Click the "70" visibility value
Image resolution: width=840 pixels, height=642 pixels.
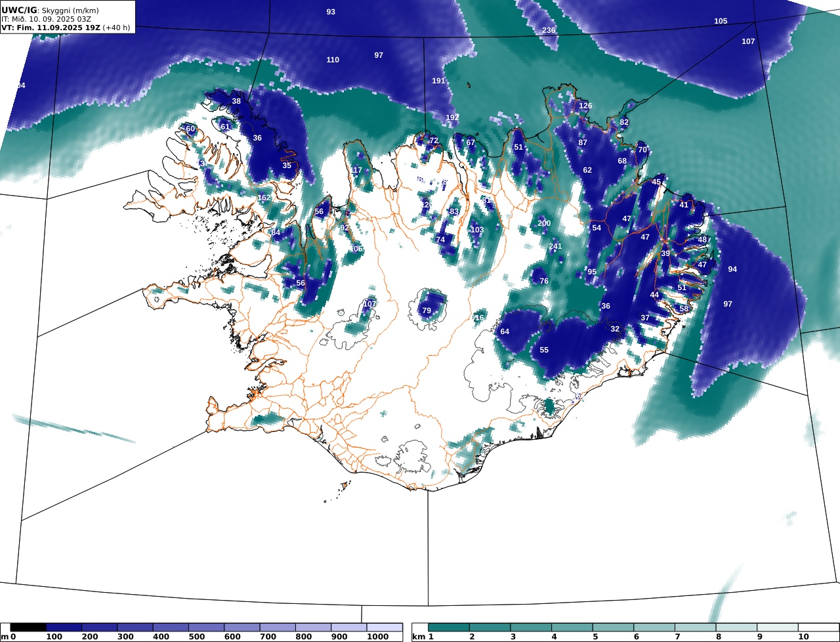642,150
